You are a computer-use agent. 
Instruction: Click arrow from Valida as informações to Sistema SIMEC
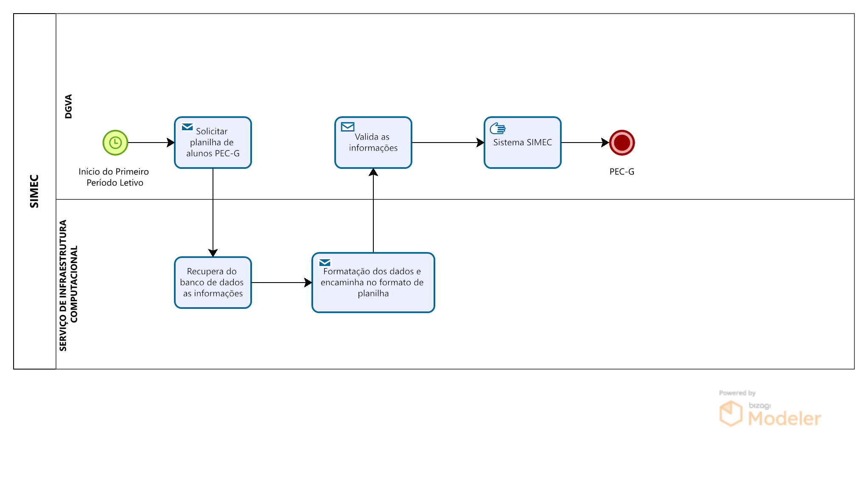[448, 143]
